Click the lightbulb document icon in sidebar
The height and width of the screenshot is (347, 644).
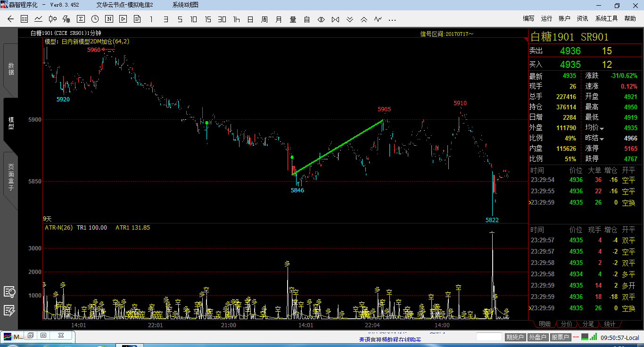(x=9, y=292)
